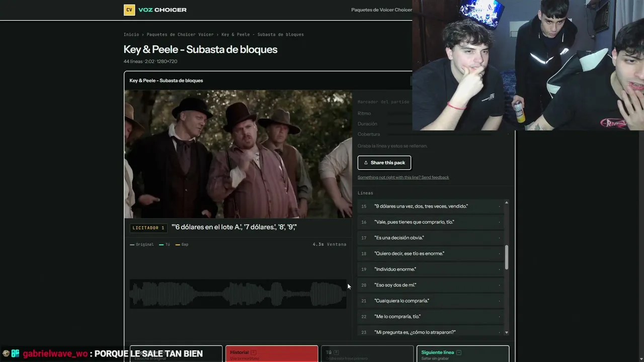Select line 18 "Quiero decir, ese tío es enorme."
This screenshot has width=644, height=362.
pos(431,253)
